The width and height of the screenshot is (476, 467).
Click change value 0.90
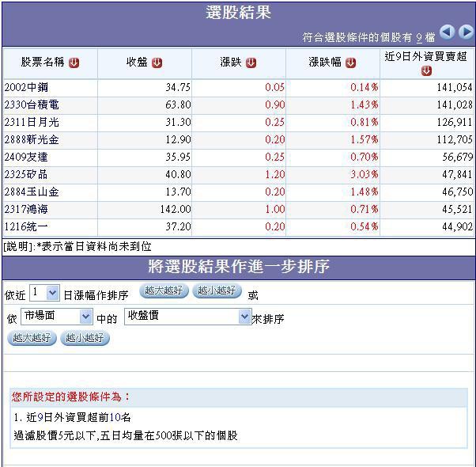[x=274, y=104]
